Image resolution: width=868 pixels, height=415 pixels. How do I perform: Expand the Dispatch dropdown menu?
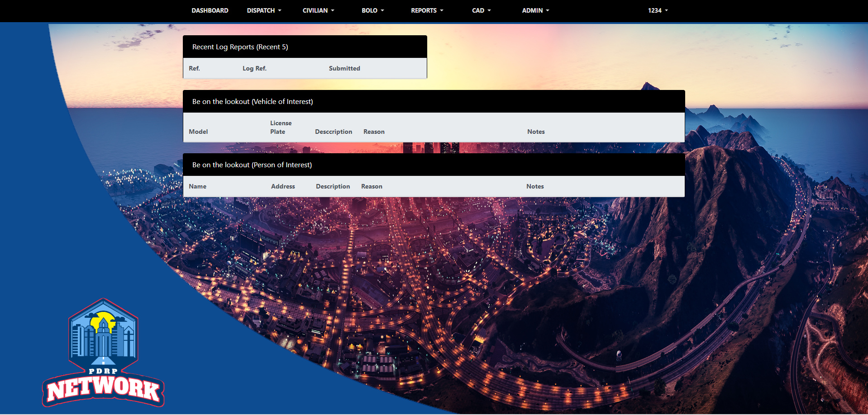pos(264,10)
